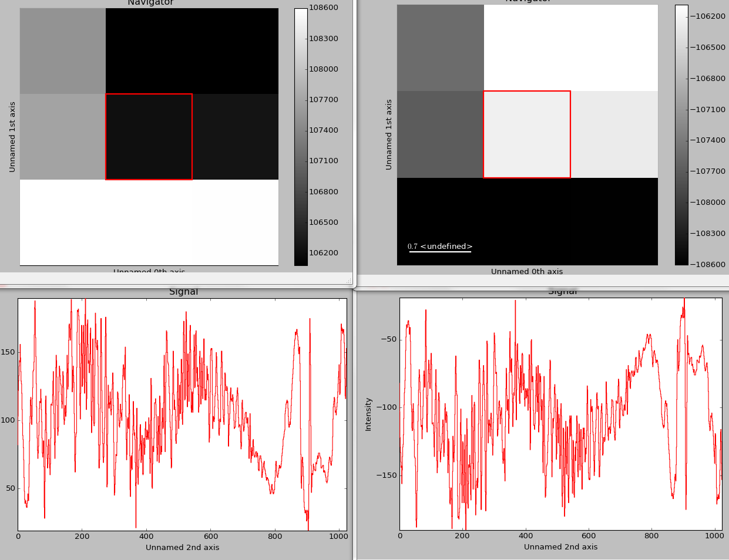Click the red-outlined cell in the right navigator
Viewport: 729px width, 560px height.
[526, 134]
